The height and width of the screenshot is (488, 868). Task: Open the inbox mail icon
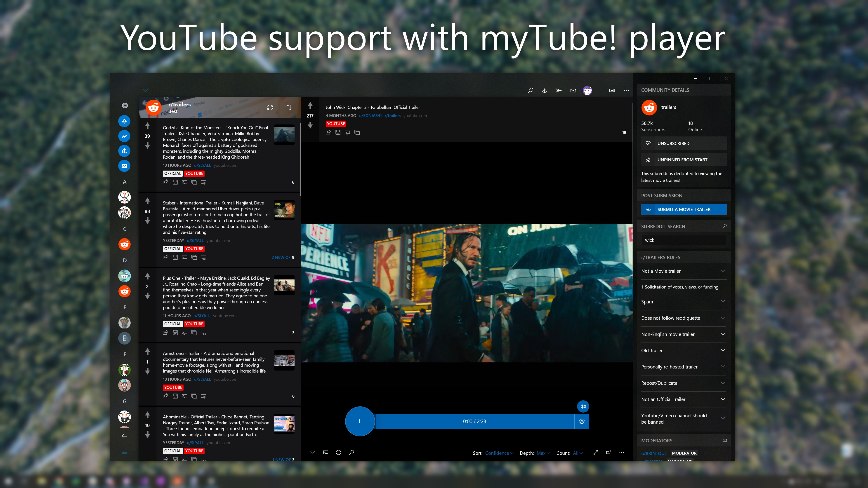[573, 90]
